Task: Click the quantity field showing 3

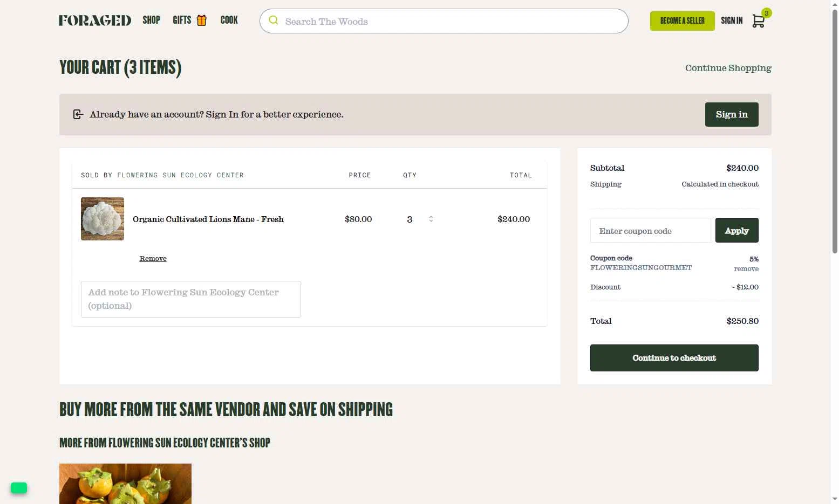Action: point(410,219)
